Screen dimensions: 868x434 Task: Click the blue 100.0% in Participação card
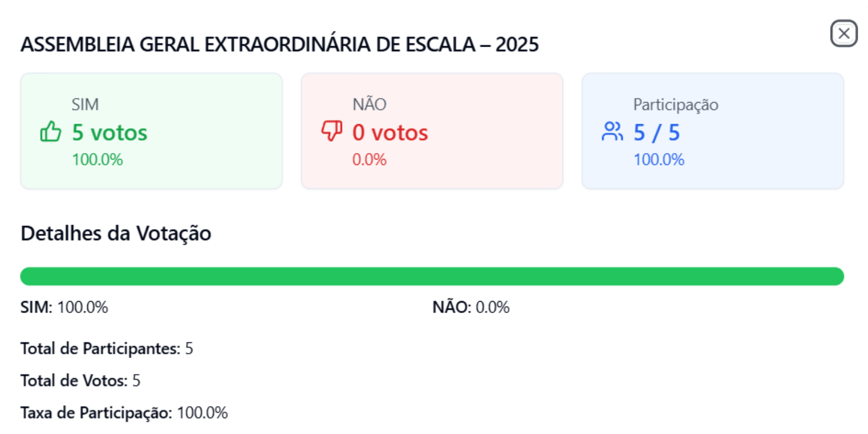(659, 159)
